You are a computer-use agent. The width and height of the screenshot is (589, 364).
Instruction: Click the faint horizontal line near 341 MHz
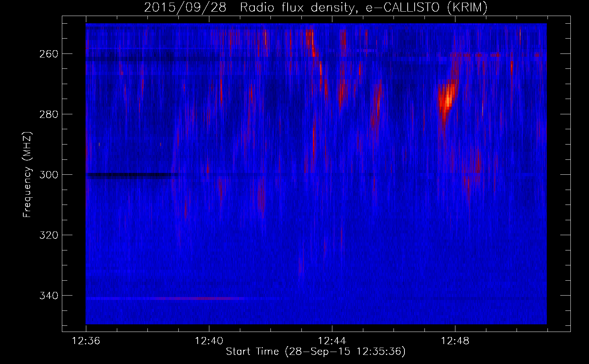(166, 298)
